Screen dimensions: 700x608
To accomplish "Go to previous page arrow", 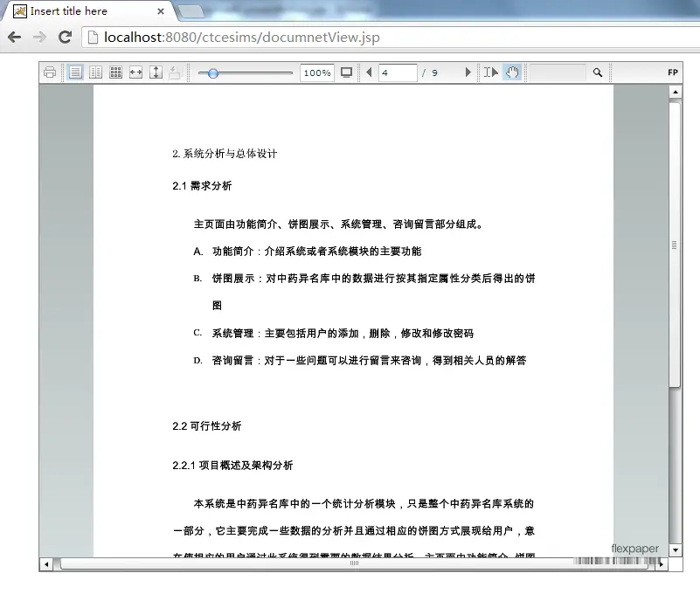I will 369,73.
